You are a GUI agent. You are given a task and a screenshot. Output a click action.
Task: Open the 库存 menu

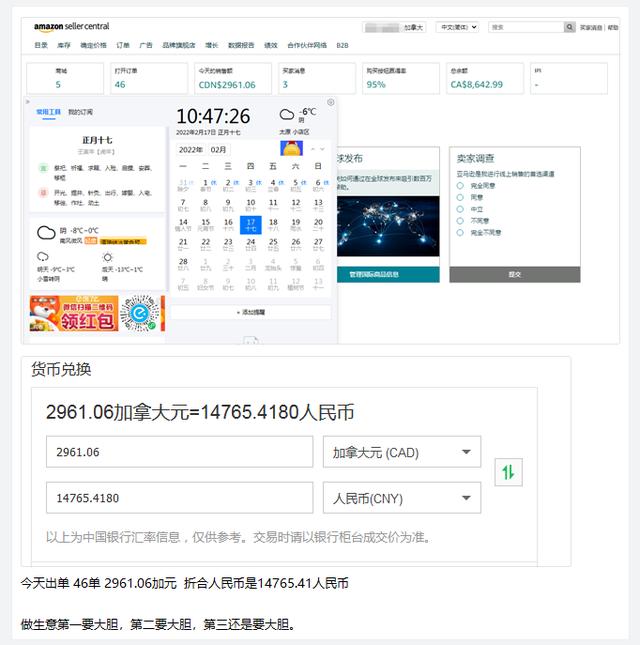point(64,45)
